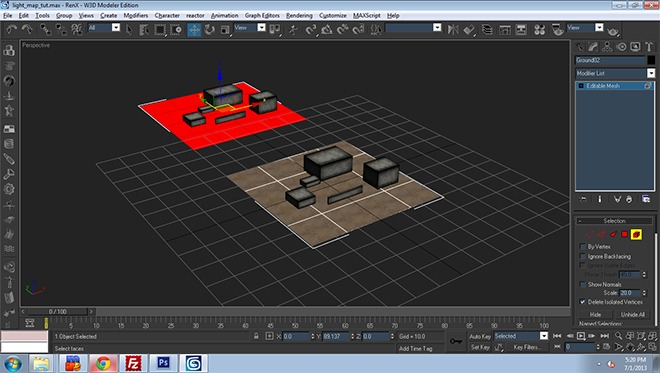The width and height of the screenshot is (660, 373).
Task: Uncheck Delete Isolated Vertices
Action: tap(583, 302)
